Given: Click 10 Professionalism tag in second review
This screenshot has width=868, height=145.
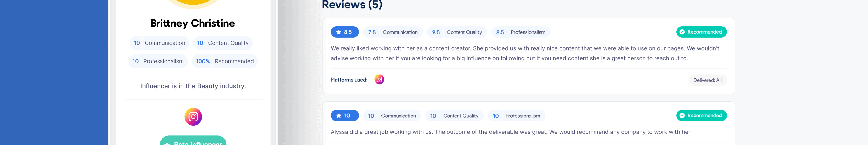Looking at the screenshot, I should 517,116.
